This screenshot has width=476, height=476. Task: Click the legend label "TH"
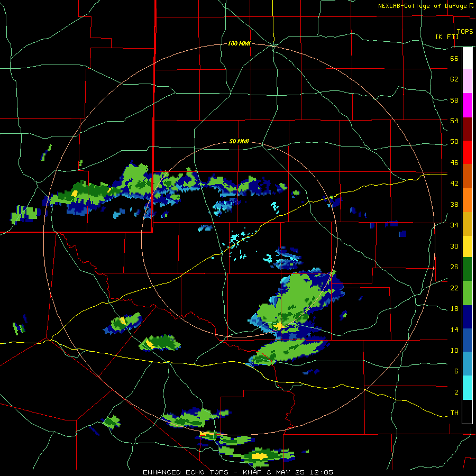click(454, 413)
